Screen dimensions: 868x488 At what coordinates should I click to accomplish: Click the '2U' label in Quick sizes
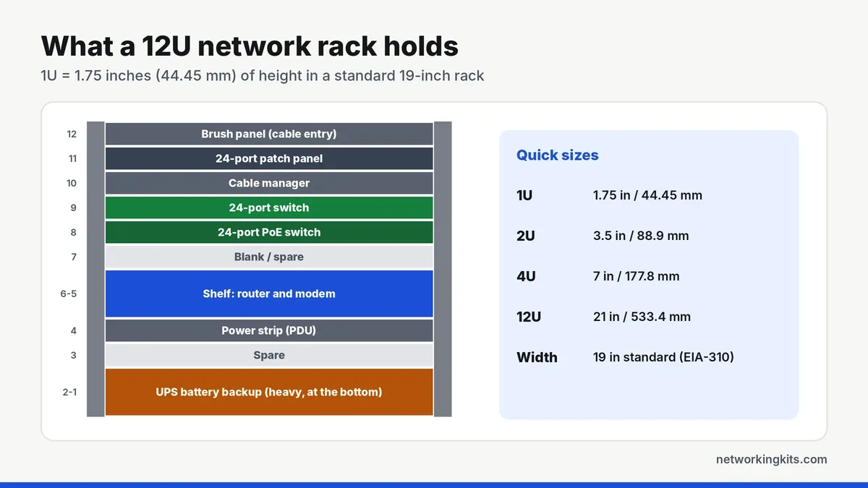pyautogui.click(x=526, y=236)
